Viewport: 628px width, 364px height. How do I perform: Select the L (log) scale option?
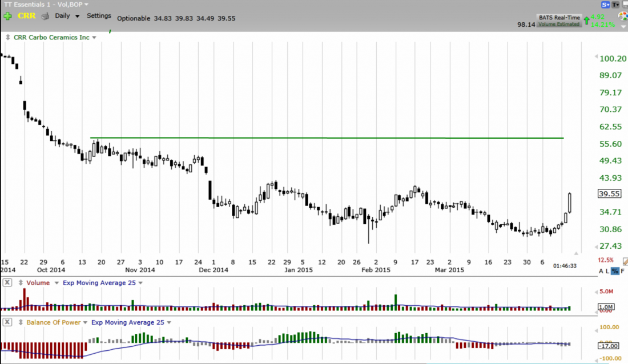pos(607,271)
